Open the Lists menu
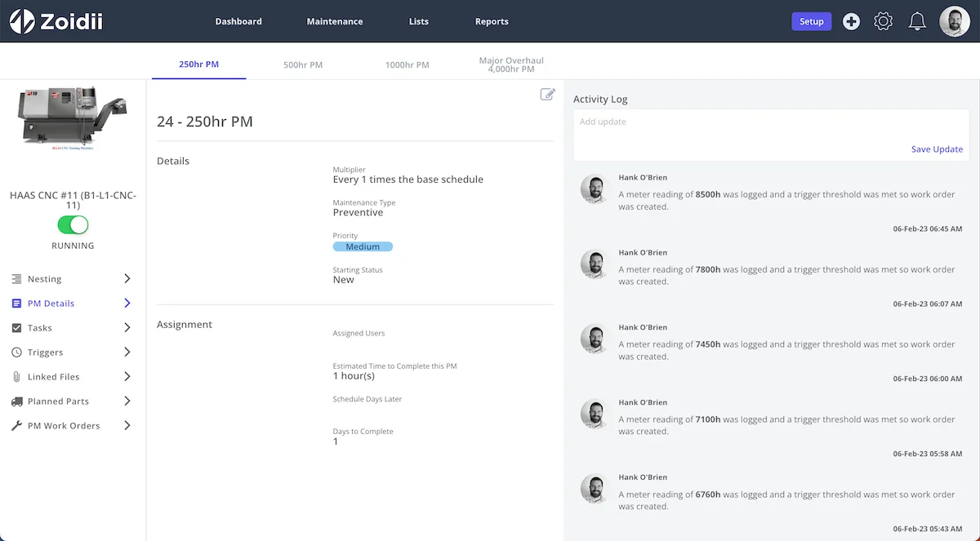 pyautogui.click(x=419, y=22)
